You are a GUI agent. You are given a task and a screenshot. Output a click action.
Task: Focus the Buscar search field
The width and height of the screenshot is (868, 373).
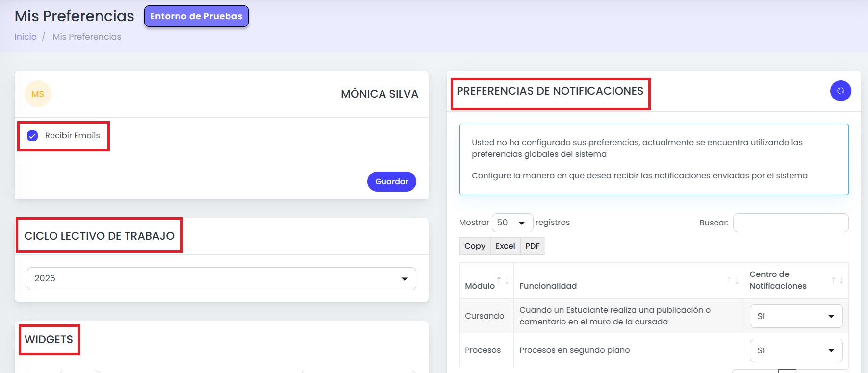coord(791,223)
